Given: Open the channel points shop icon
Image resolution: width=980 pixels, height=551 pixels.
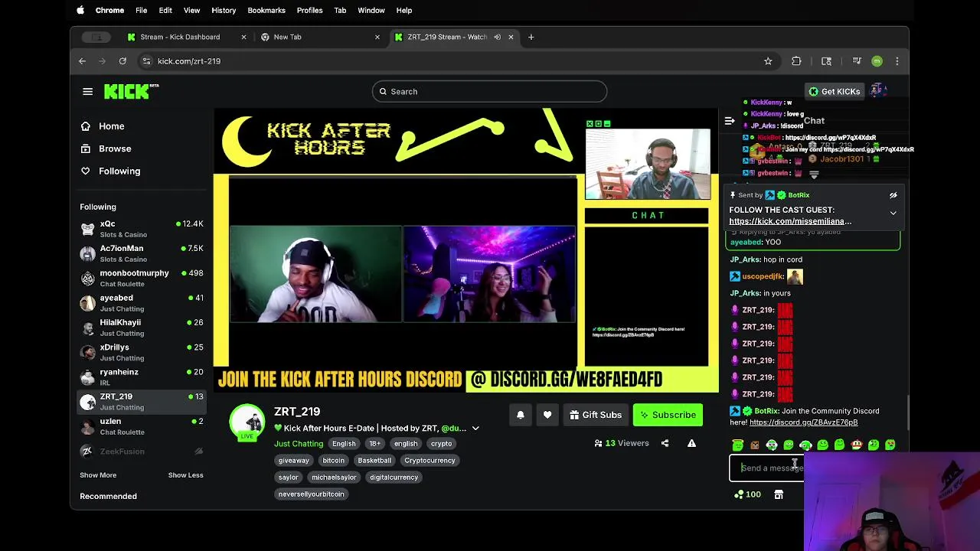Looking at the screenshot, I should [x=779, y=494].
